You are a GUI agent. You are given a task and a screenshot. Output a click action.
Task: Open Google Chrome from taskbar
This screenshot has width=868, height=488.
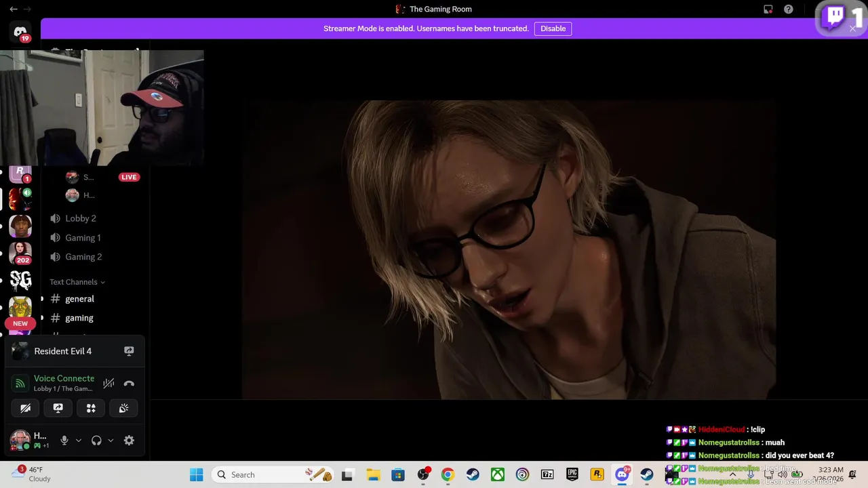448,474
